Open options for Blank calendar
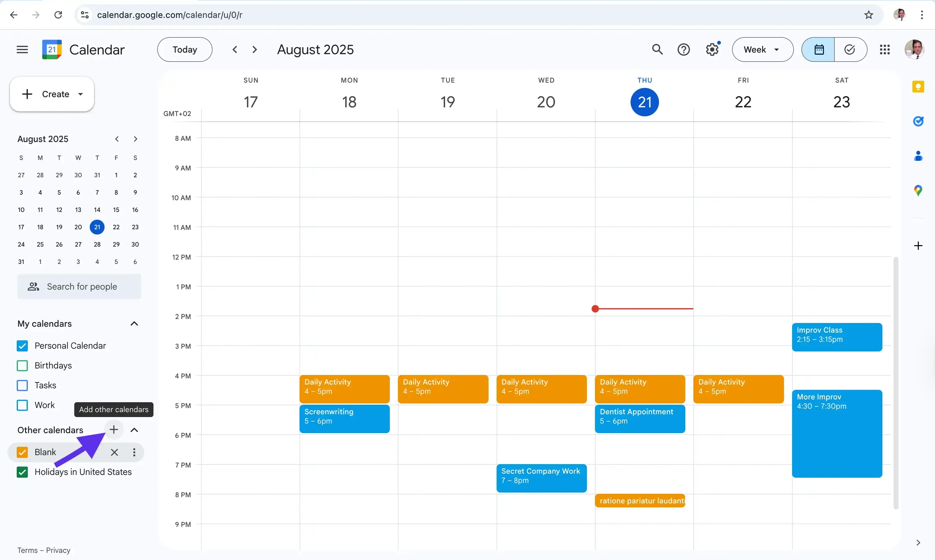 point(134,452)
